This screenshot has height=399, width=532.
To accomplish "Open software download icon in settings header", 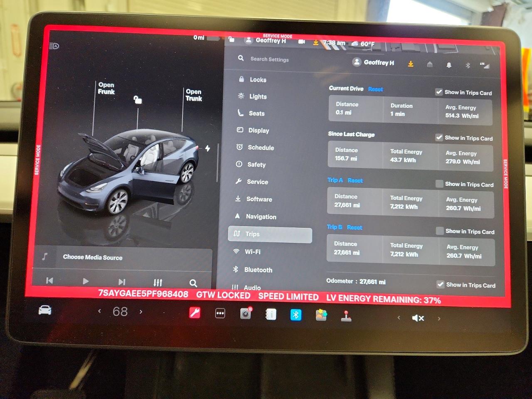I will coord(411,64).
